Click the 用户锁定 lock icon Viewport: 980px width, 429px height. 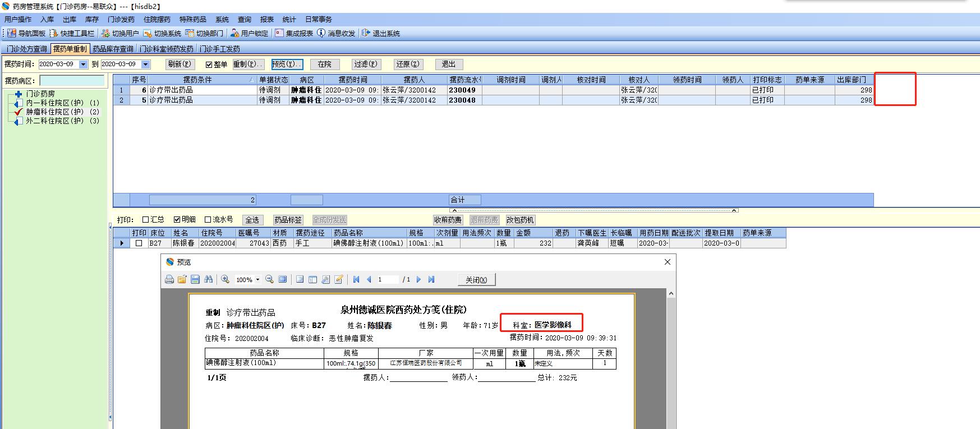click(x=234, y=33)
